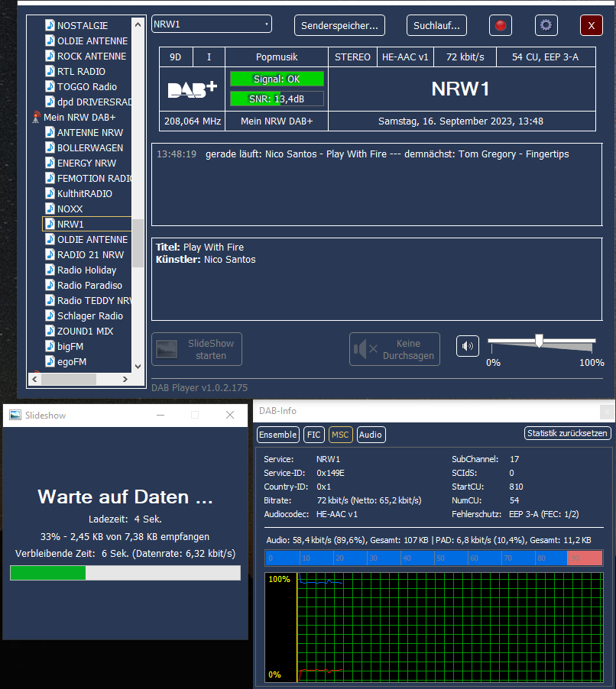
Task: Start the station scan with Suchlauf
Action: (436, 25)
